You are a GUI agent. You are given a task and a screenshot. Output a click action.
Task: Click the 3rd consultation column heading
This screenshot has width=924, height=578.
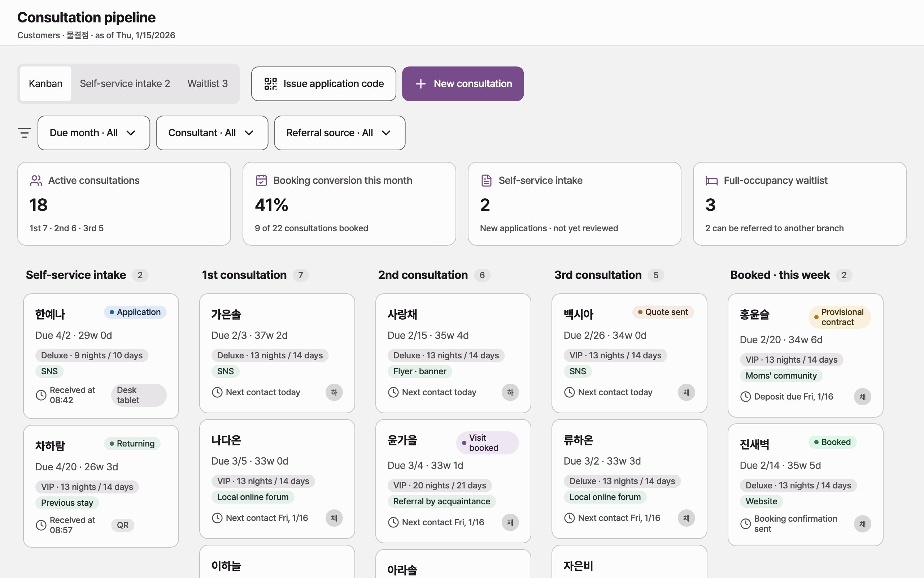tap(598, 275)
